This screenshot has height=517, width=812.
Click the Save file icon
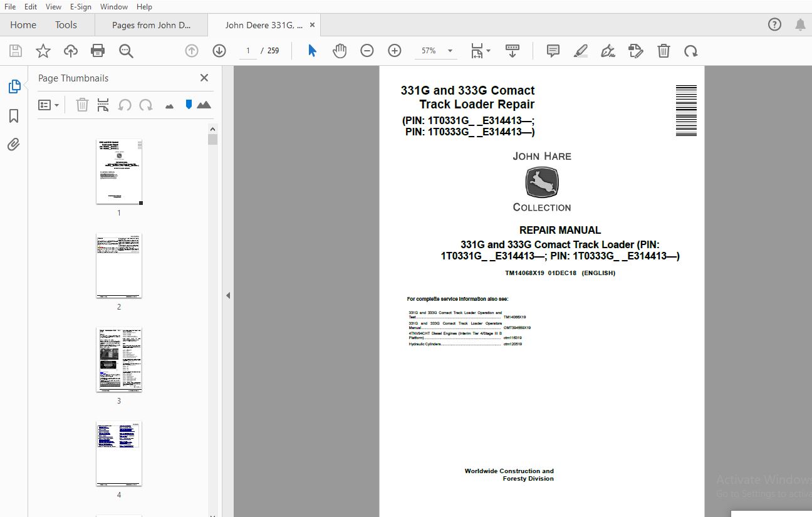[16, 51]
